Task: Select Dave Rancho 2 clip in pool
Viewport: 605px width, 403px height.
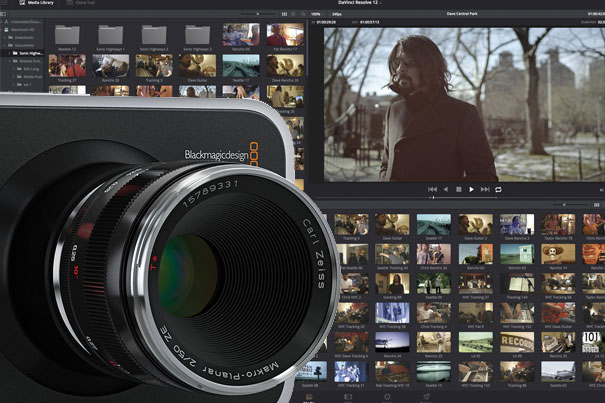Action: [517, 225]
